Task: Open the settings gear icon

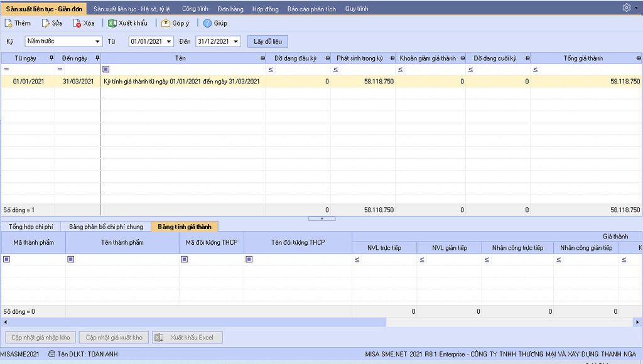Action: point(626,8)
